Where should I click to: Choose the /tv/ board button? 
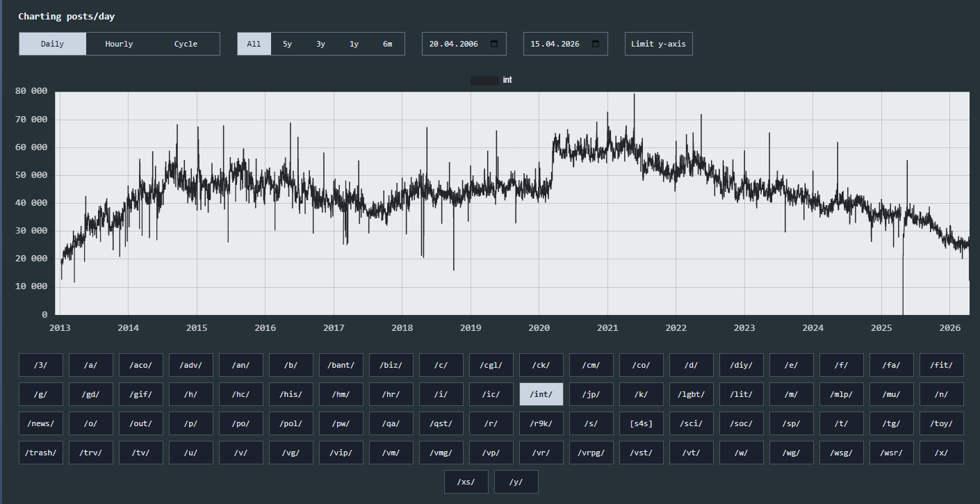click(142, 453)
